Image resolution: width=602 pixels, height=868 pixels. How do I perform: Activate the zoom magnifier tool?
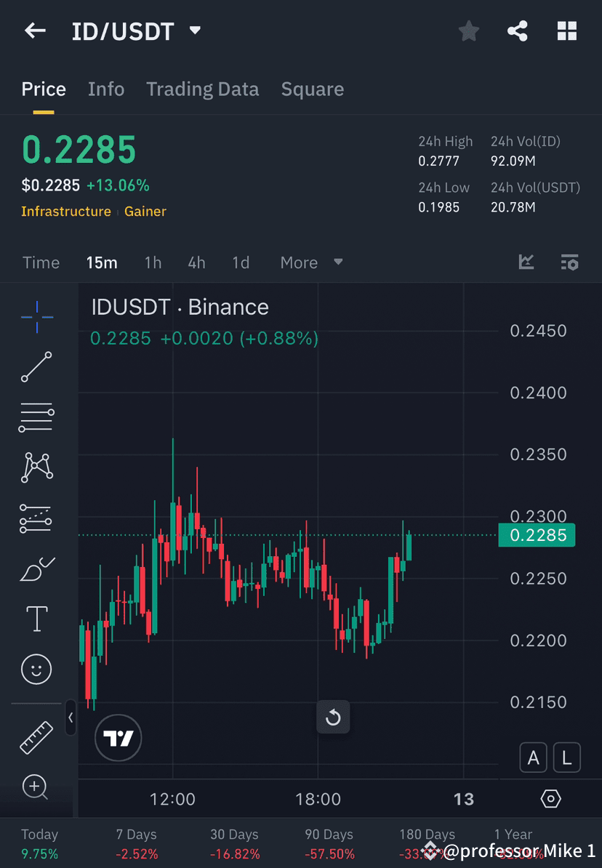pyautogui.click(x=36, y=787)
